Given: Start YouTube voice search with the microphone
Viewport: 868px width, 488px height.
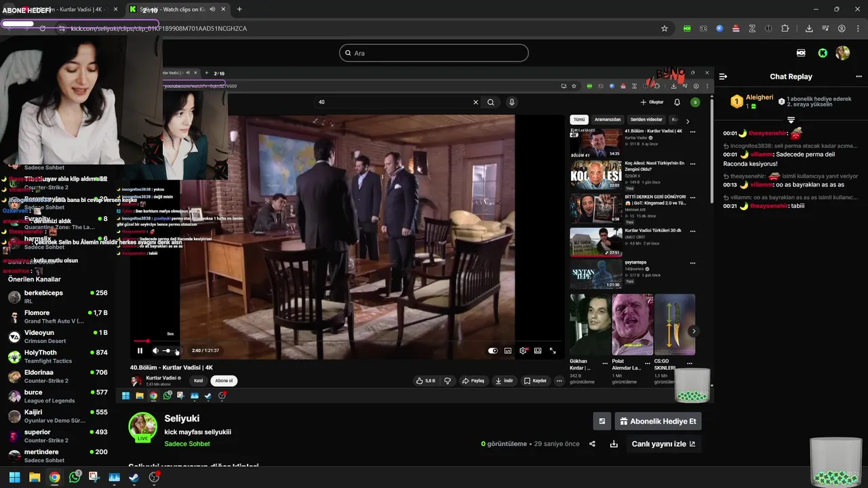Looking at the screenshot, I should [x=512, y=102].
